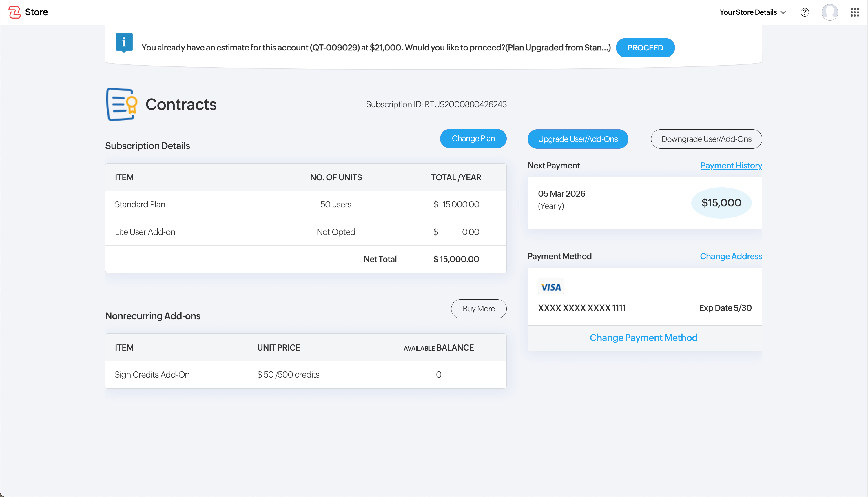The width and height of the screenshot is (868, 497).
Task: Click Change Payment Method link
Action: point(643,338)
